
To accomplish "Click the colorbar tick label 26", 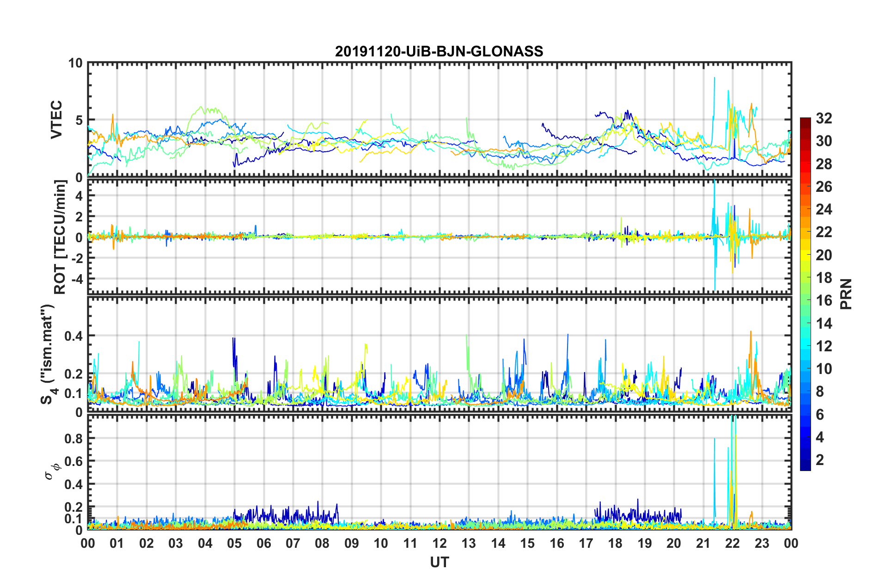I will point(824,187).
